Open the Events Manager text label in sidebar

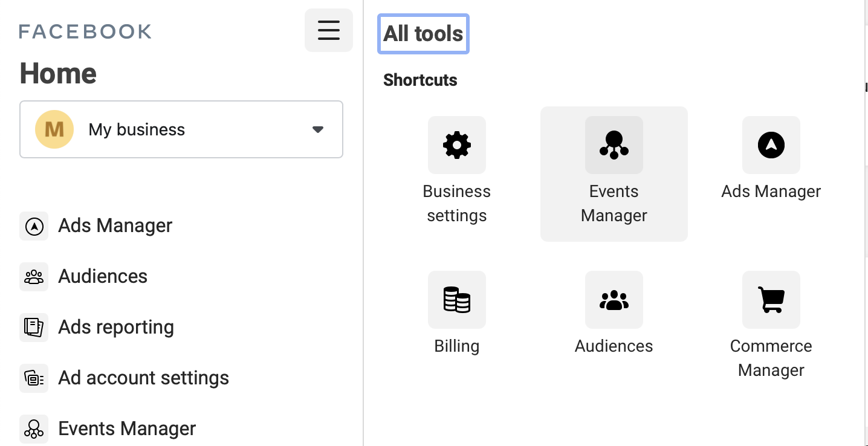[x=127, y=428]
